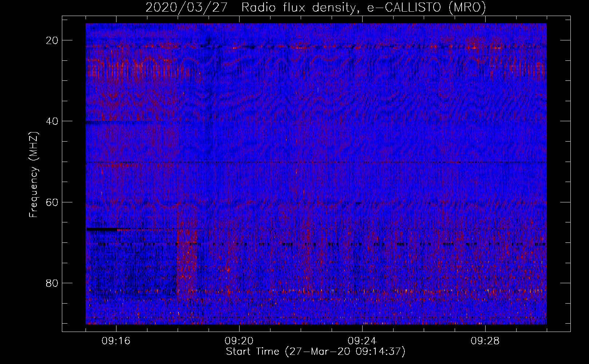Click the plot title '2020/03/27 Radio flux density'
Image resolution: width=589 pixels, height=364 pixels.
pos(316,8)
